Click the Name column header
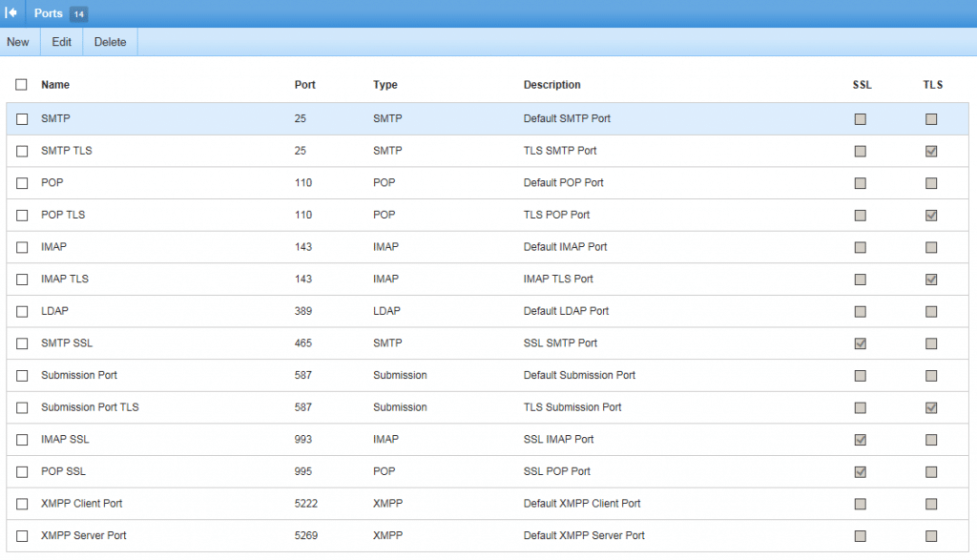The width and height of the screenshot is (977, 560). (x=54, y=84)
